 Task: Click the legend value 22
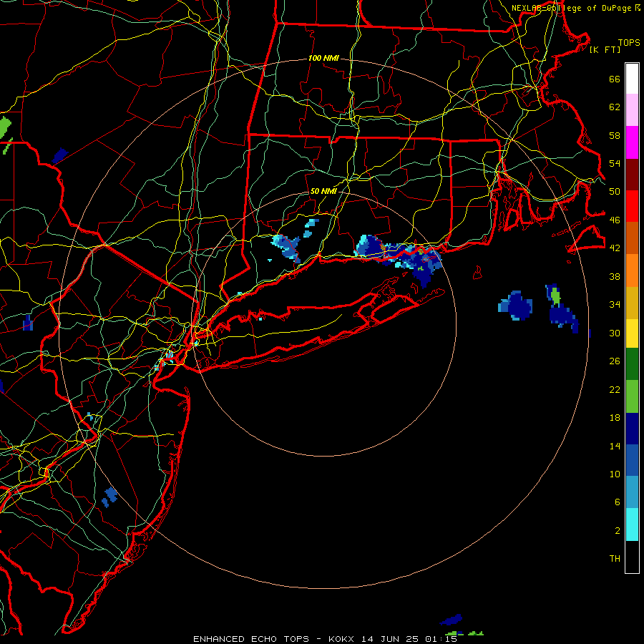pyautogui.click(x=615, y=389)
